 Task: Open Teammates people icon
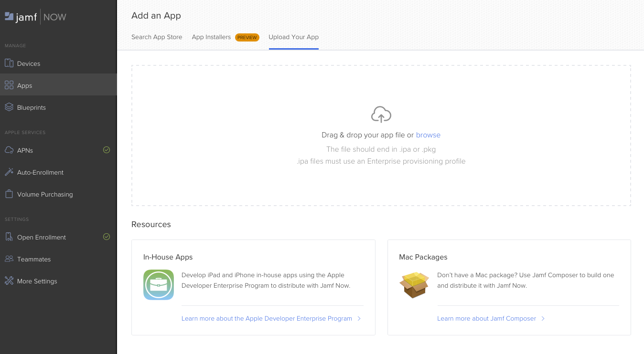pos(9,259)
